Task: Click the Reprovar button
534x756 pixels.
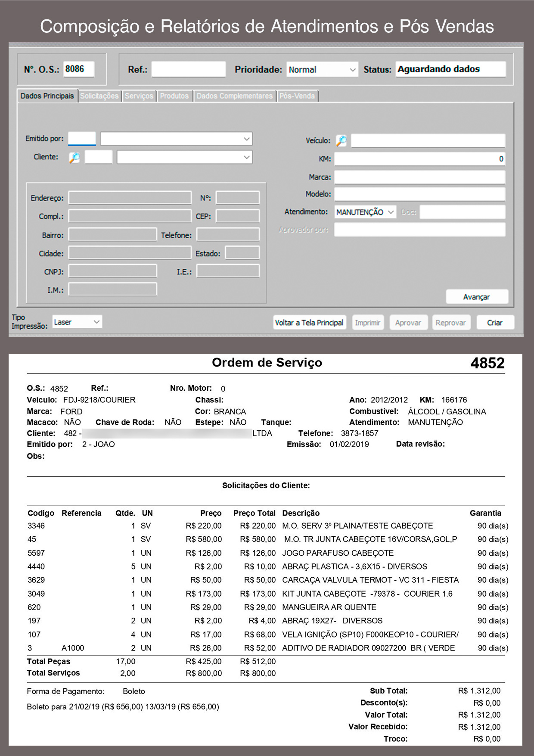Action: (450, 323)
